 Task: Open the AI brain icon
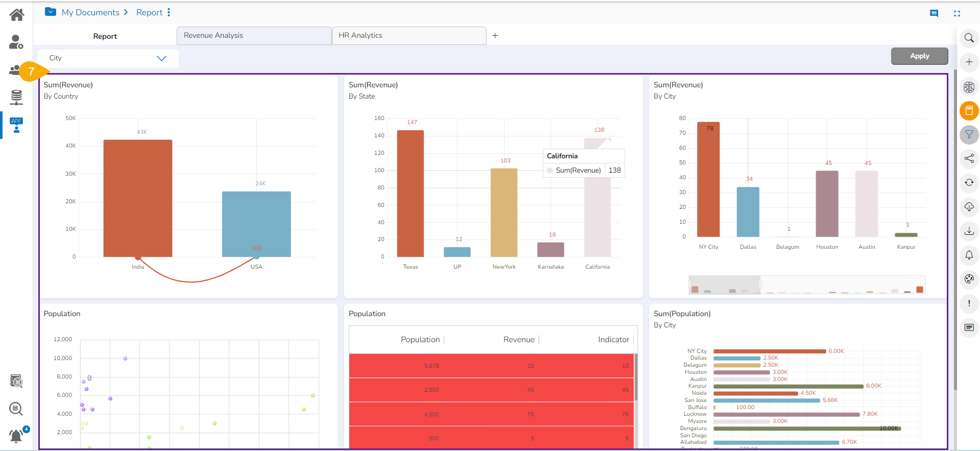[969, 87]
